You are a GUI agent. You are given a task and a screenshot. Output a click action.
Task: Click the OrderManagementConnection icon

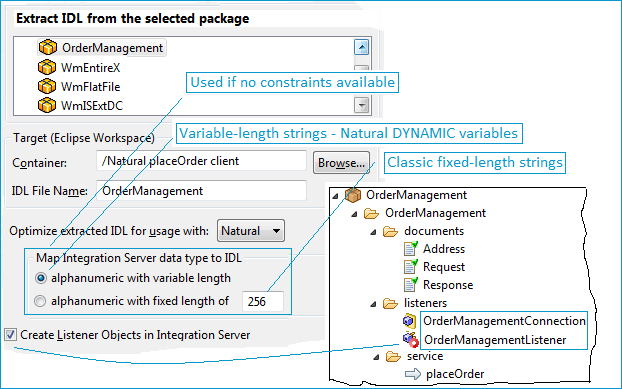[409, 321]
